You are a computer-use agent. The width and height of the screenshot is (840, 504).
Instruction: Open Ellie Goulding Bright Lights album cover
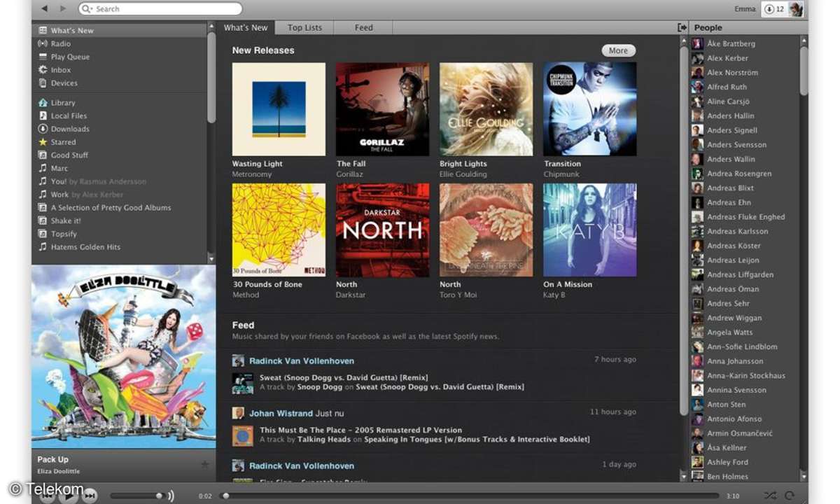tap(486, 109)
